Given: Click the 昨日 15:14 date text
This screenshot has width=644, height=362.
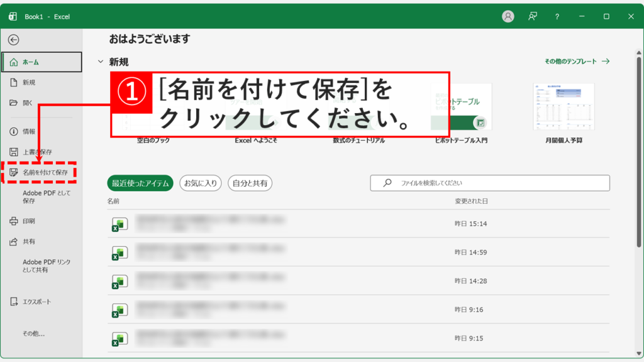Looking at the screenshot, I should point(470,224).
